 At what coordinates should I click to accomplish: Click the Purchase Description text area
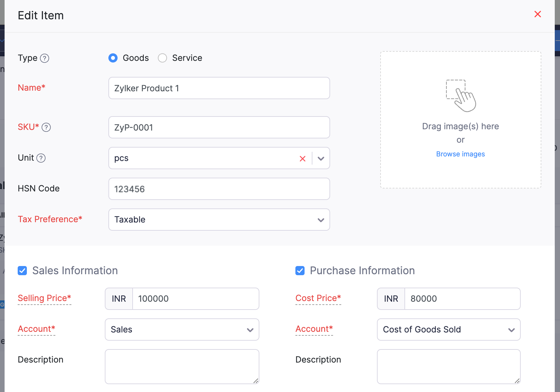pyautogui.click(x=448, y=366)
